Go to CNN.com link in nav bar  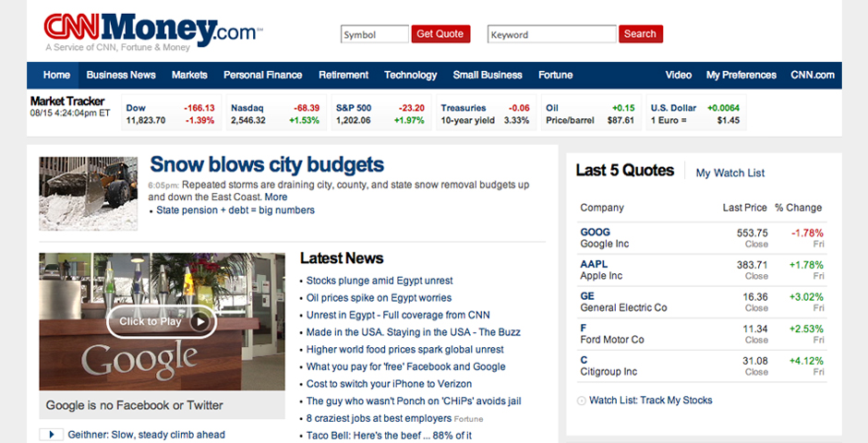(x=813, y=75)
